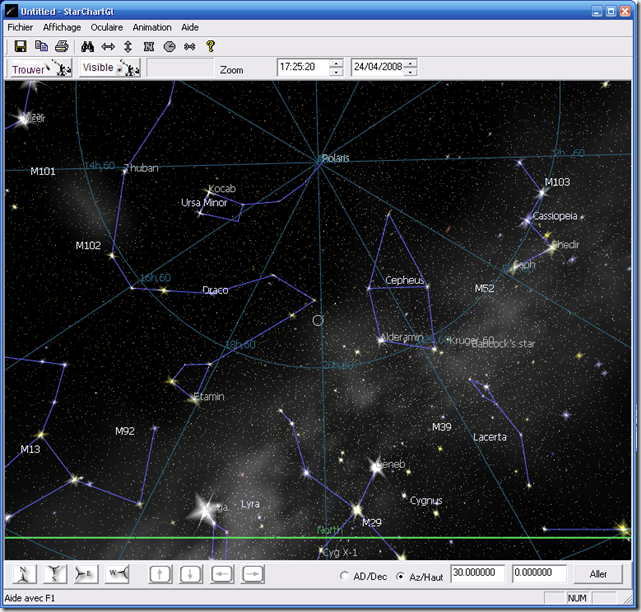
Task: Click the horizontal double-arrow icon
Action: click(x=108, y=47)
